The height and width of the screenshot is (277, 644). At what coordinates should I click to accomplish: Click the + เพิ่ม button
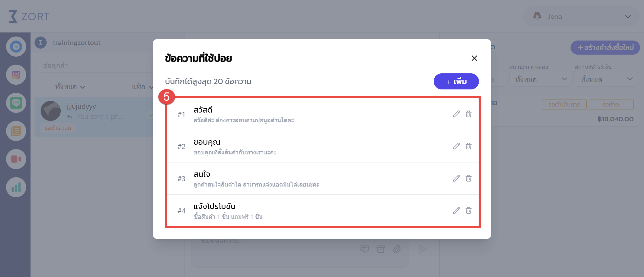456,81
